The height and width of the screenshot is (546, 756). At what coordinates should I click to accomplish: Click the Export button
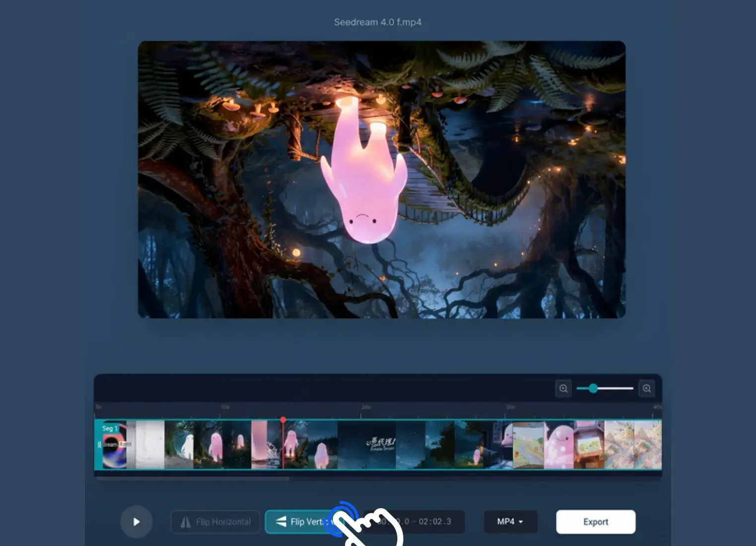pyautogui.click(x=596, y=522)
